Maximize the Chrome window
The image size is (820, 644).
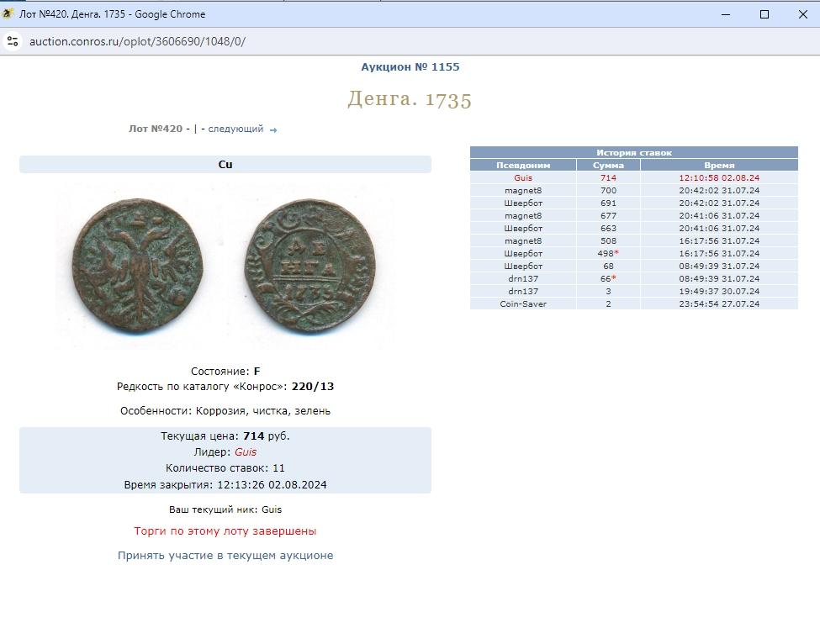coord(764,14)
